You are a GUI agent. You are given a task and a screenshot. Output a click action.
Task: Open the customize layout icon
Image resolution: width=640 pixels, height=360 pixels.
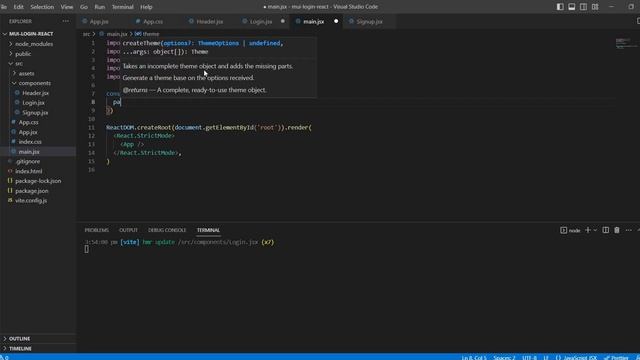pos(595,7)
